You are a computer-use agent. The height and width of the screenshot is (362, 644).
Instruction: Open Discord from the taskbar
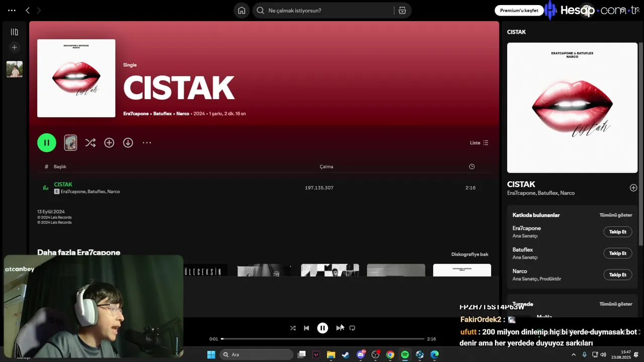[x=361, y=354]
